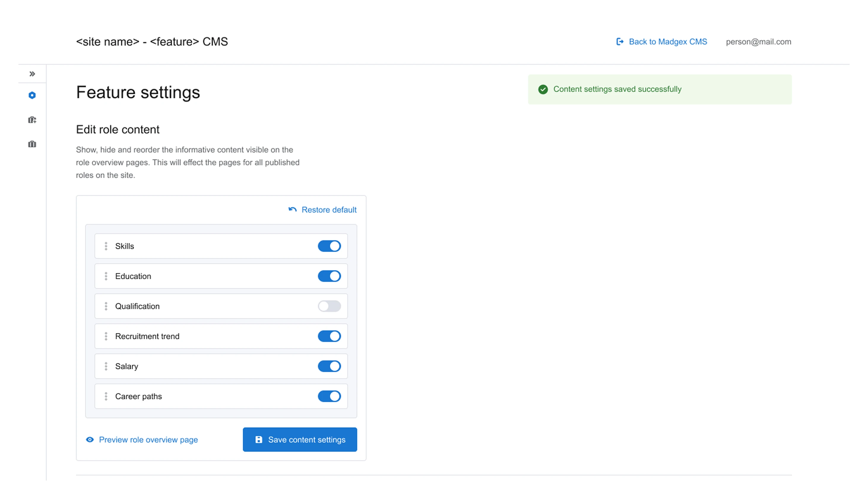The image size is (868, 499).
Task: Switch off the Salary toggle
Action: click(329, 366)
